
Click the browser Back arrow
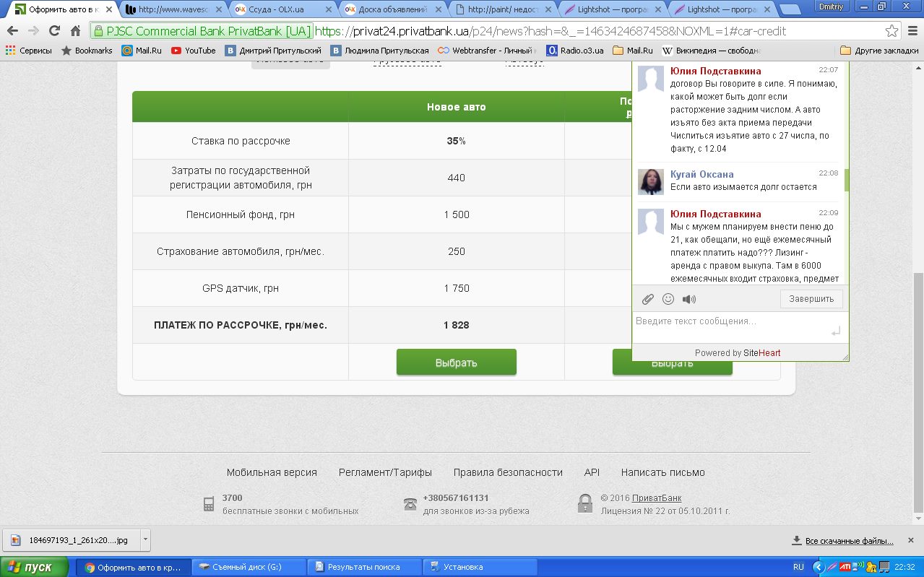(12, 31)
